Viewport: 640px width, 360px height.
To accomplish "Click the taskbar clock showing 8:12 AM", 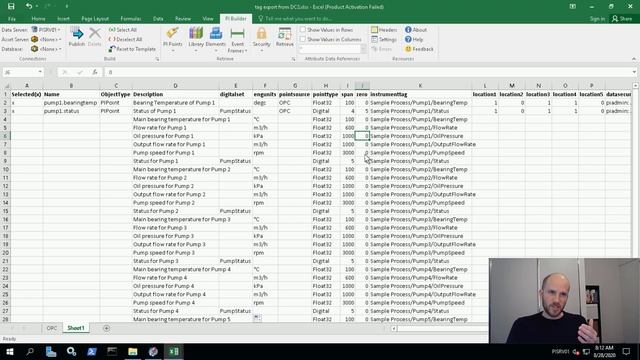I will tap(604, 351).
